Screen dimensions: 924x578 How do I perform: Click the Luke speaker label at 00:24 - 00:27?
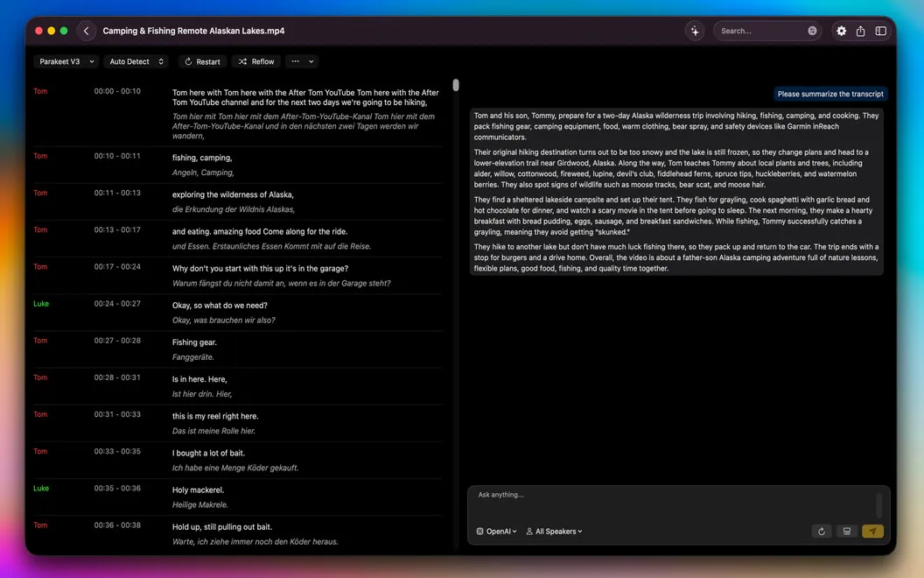41,304
